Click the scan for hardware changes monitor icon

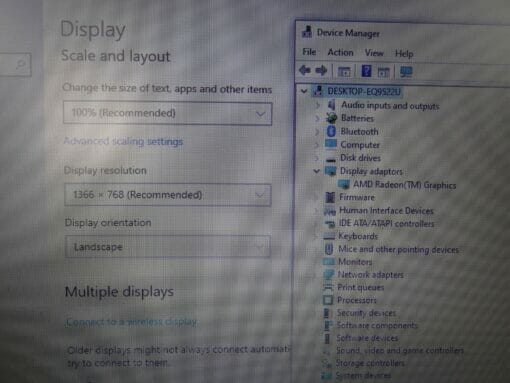pos(406,72)
